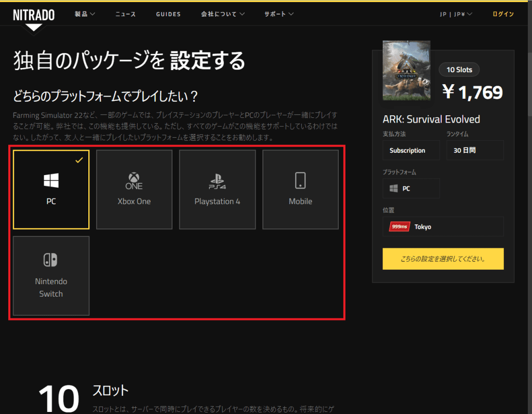The width and height of the screenshot is (532, 414).
Task: Open the Tokyo location field
Action: [443, 226]
